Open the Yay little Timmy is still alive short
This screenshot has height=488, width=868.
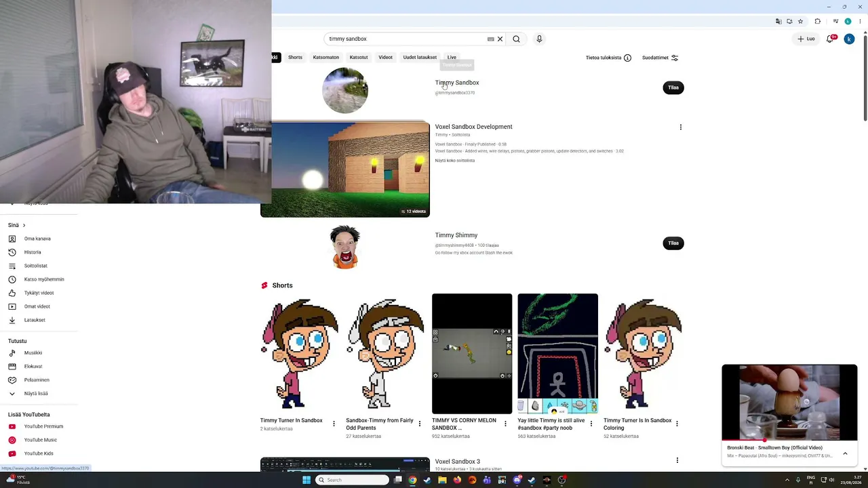tap(557, 354)
